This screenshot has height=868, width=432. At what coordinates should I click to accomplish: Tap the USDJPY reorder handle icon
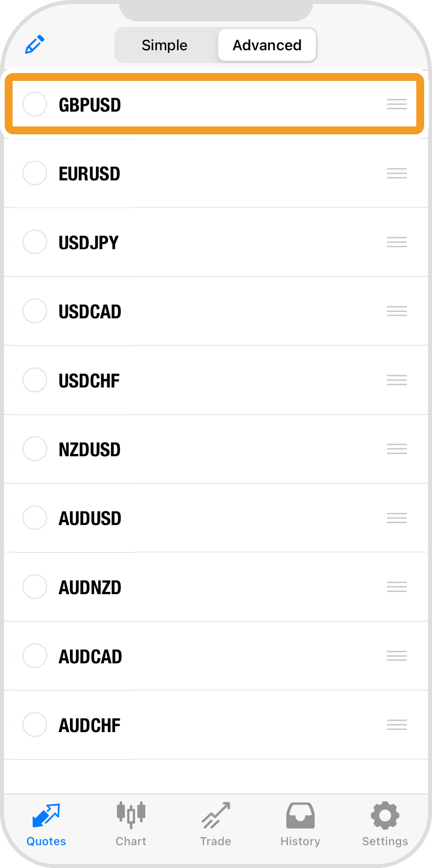[x=397, y=242]
